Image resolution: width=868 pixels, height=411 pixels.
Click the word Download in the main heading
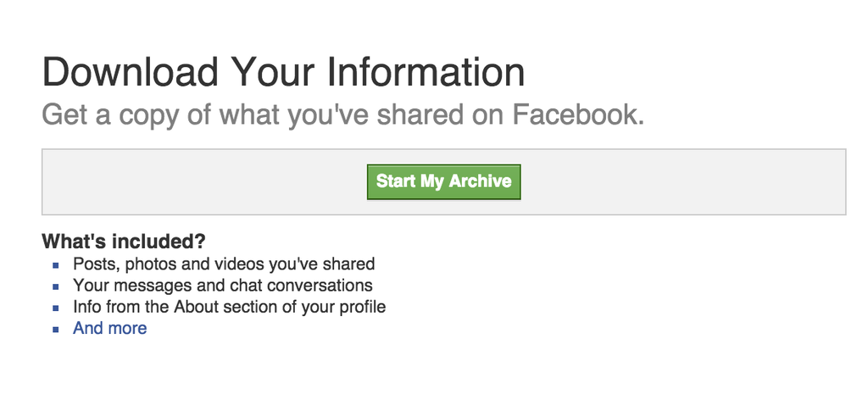(x=130, y=73)
